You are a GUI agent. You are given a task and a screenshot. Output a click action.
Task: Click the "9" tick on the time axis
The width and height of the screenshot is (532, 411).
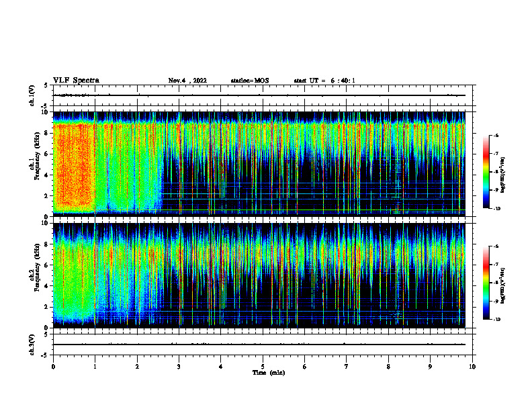coord(430,367)
